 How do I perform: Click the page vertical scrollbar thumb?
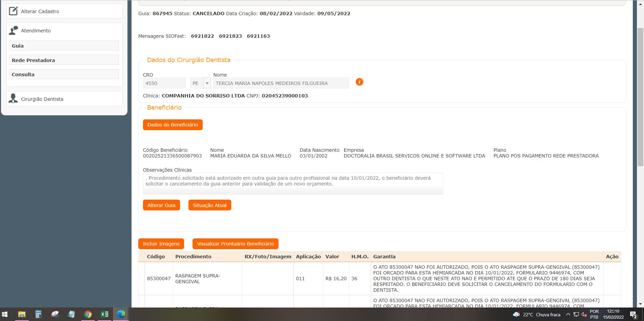click(x=640, y=97)
